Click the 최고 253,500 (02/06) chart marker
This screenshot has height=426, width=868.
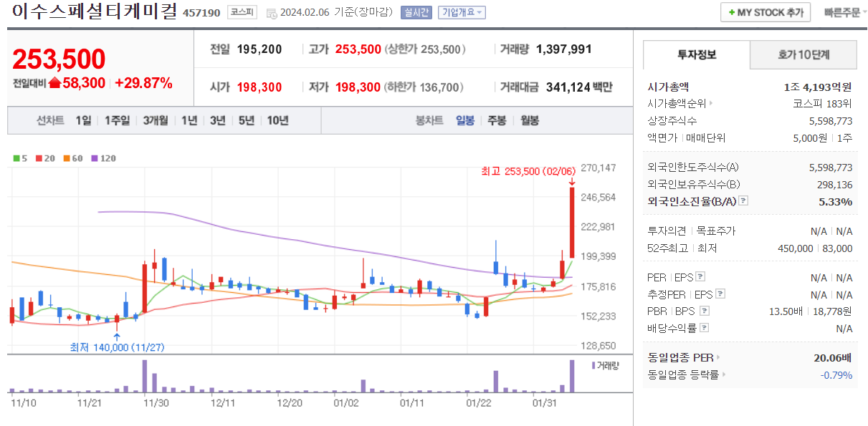[x=528, y=171]
